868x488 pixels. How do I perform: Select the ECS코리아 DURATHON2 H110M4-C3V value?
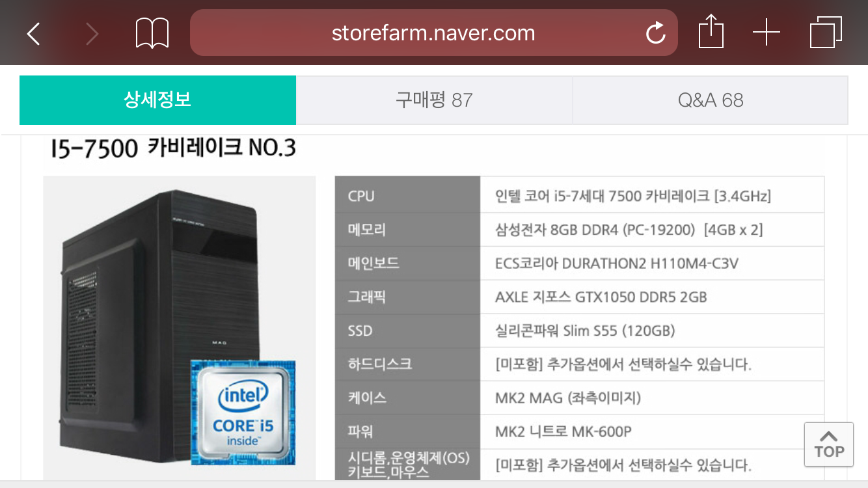(x=617, y=263)
